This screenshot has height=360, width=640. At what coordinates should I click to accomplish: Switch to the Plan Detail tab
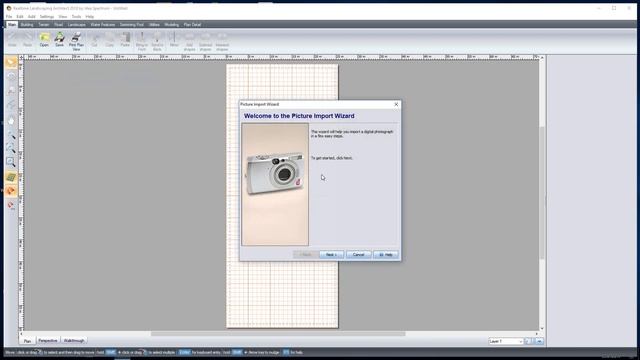(192, 25)
